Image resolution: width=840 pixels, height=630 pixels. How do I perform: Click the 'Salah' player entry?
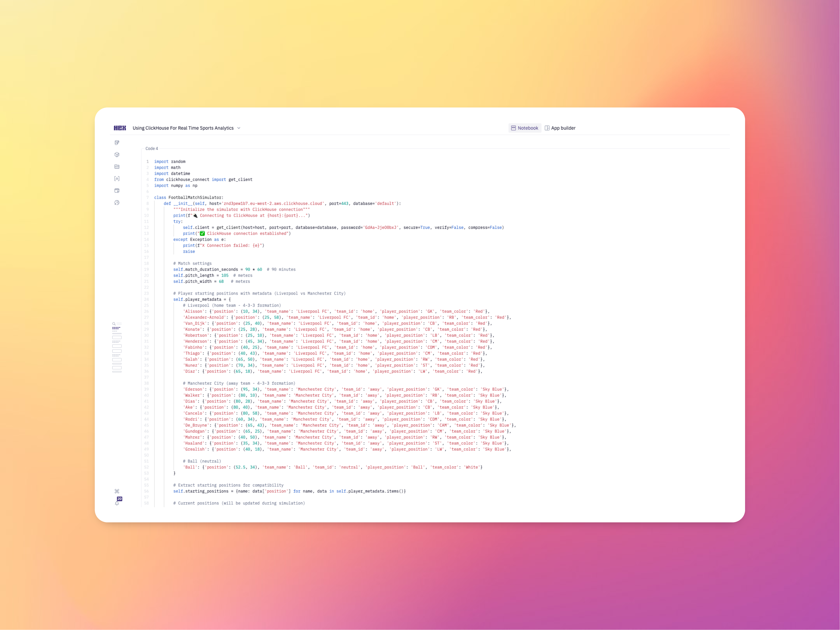334,359
